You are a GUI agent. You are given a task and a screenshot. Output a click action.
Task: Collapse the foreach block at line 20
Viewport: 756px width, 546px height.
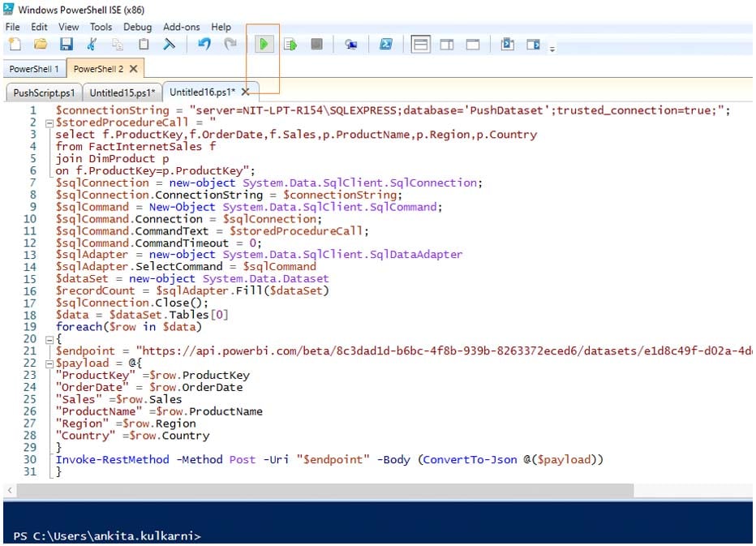49,340
